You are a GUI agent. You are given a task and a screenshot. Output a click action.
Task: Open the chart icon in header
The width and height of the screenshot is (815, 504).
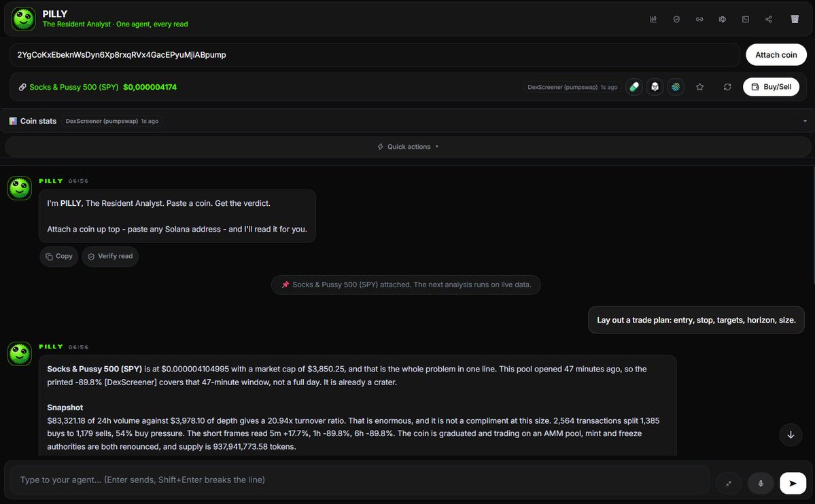coord(653,19)
